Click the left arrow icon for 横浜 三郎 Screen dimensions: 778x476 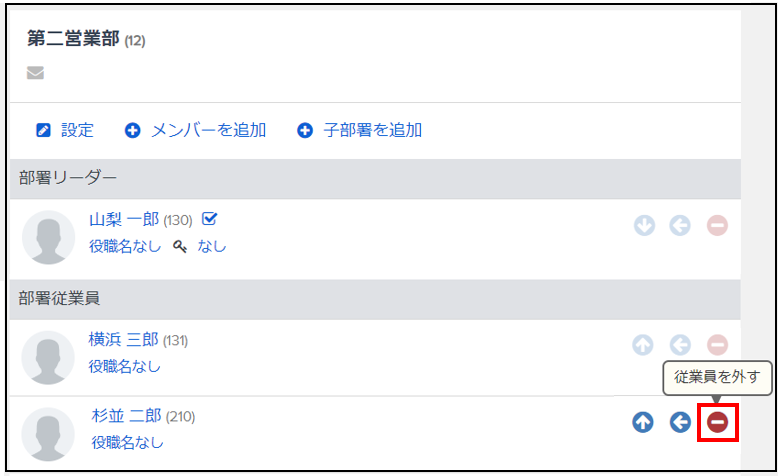click(x=680, y=344)
